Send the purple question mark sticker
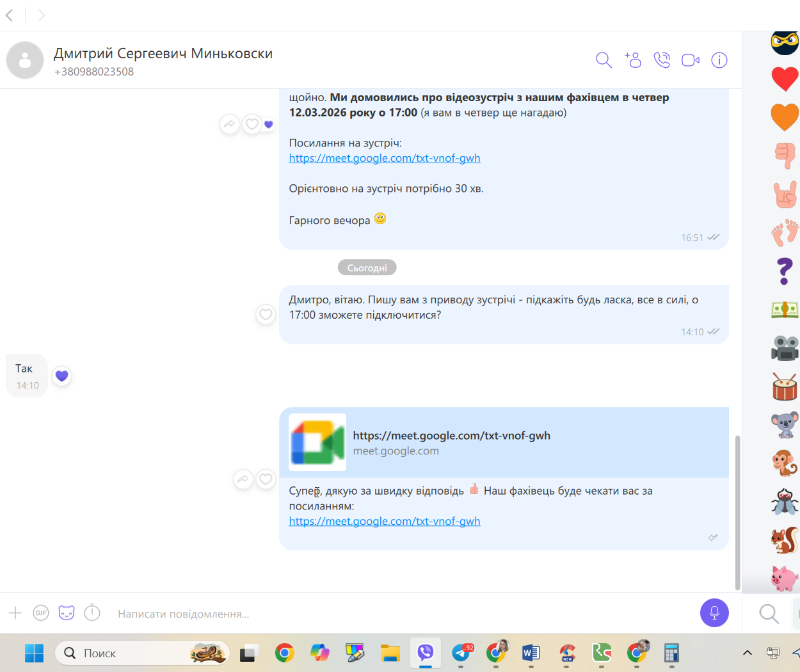 pos(785,271)
